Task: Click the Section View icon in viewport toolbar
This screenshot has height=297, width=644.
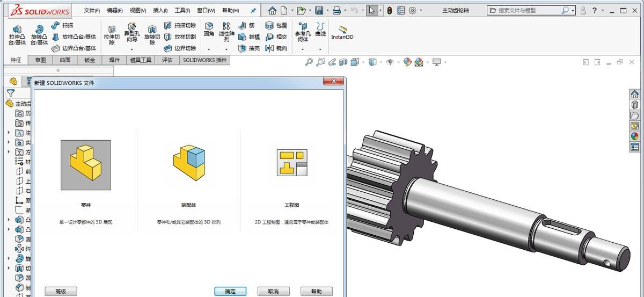Action: coord(343,62)
